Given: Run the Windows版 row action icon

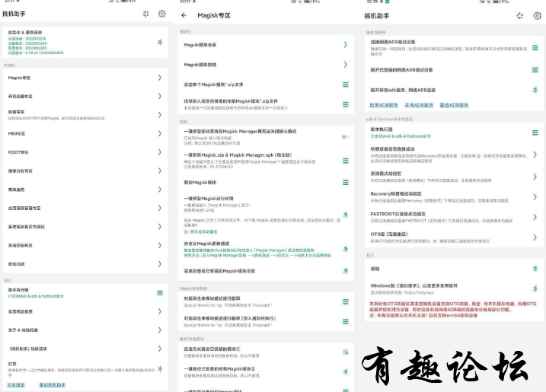Looking at the screenshot, I should pos(535,288).
